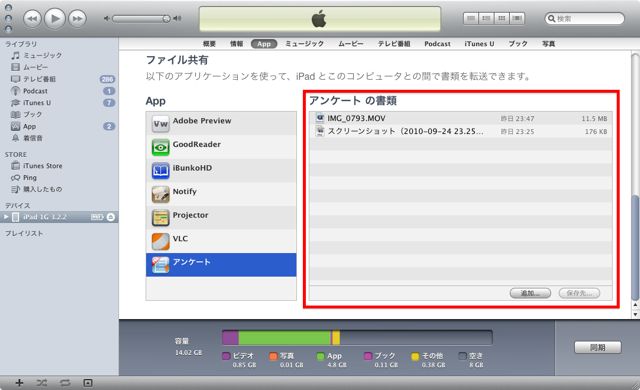Skip back with the rewind button
Viewport: 640px width, 390px height.
pos(32,19)
